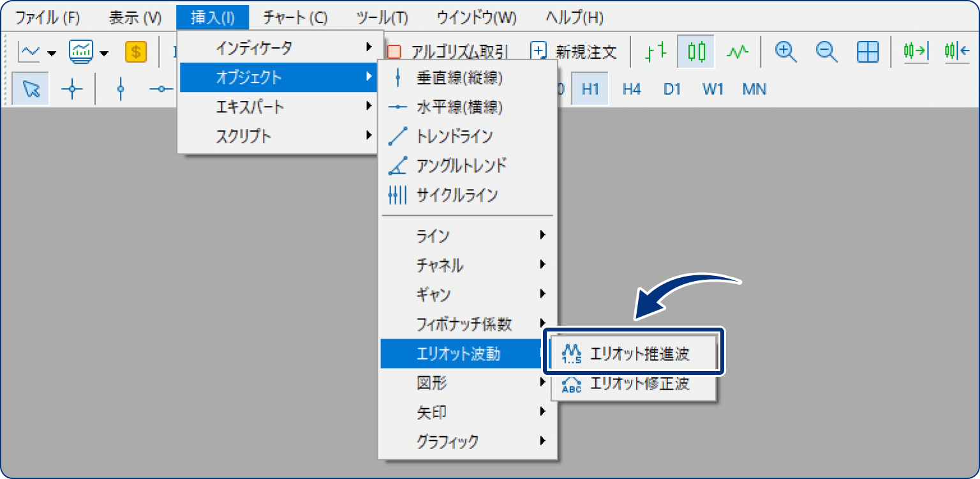Click the auto scroll chart icon
The width and height of the screenshot is (980, 479).
pyautogui.click(x=916, y=52)
